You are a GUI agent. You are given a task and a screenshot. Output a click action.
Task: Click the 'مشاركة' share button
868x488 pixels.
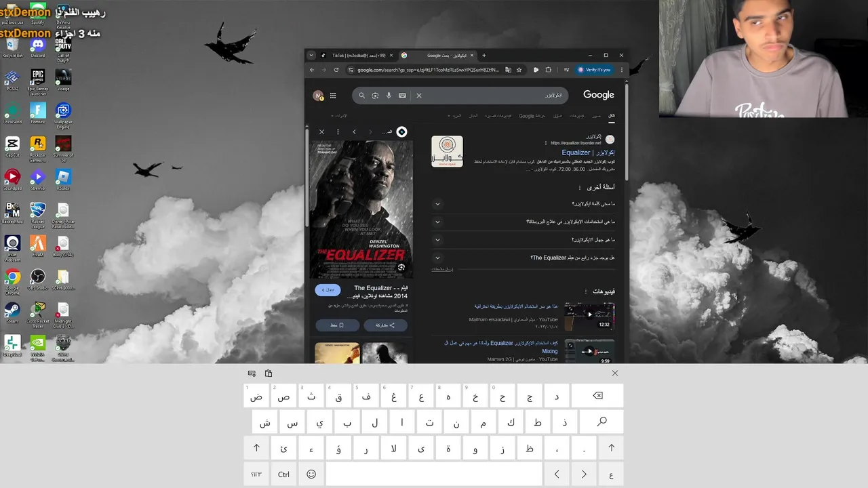coord(385,325)
